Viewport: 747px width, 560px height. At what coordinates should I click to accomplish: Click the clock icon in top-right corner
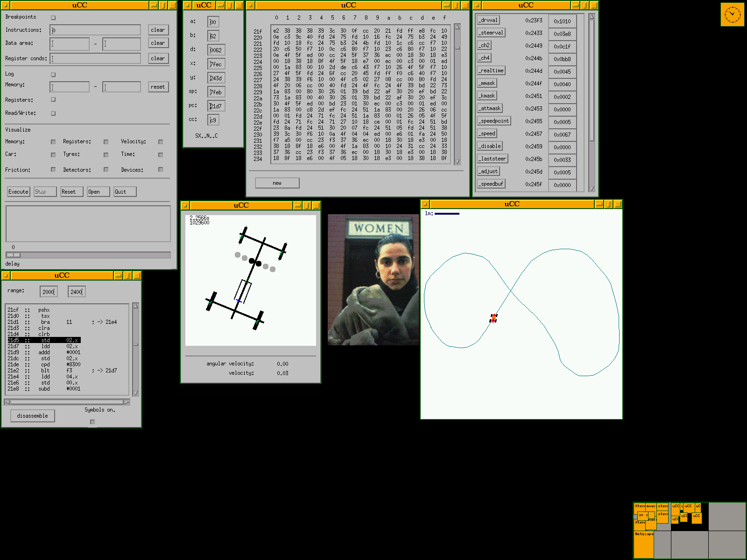pyautogui.click(x=732, y=14)
